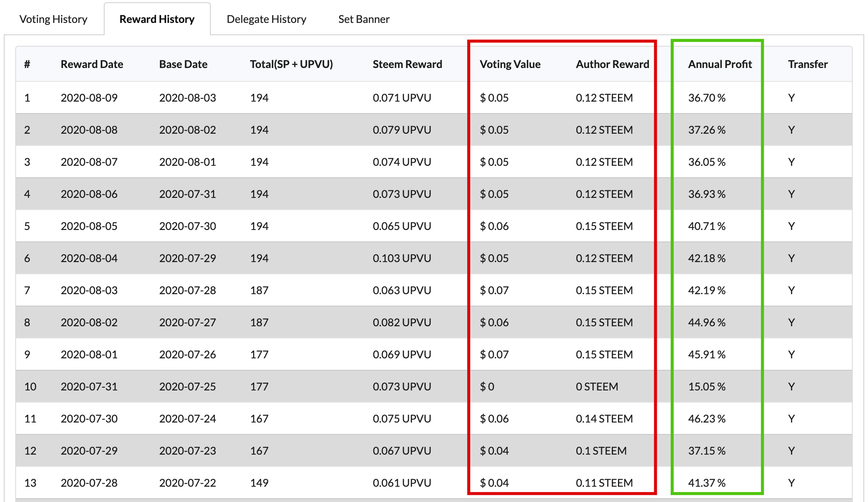Click the 0.103 UPVU reward cell
Screen dimensions: 868x502
coord(402,258)
